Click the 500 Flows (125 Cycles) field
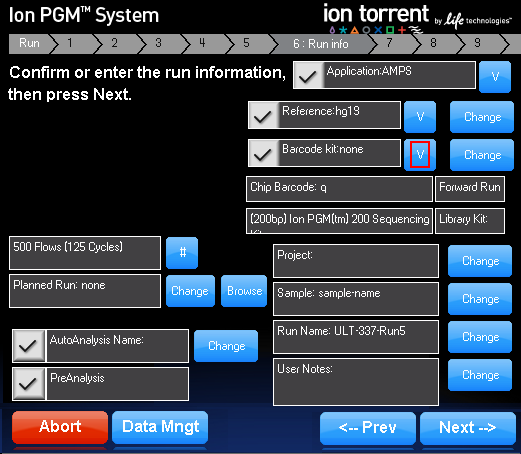 tap(85, 253)
